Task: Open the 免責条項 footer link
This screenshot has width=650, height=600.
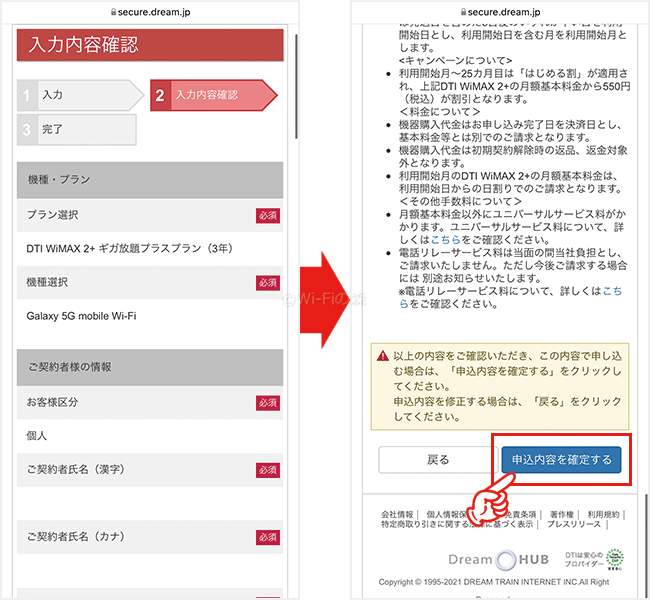Action: click(521, 514)
